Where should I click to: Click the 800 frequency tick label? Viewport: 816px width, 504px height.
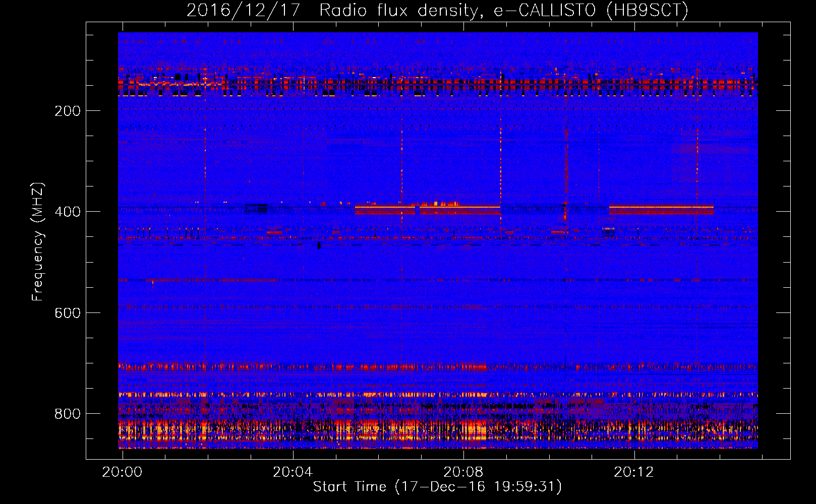point(68,414)
